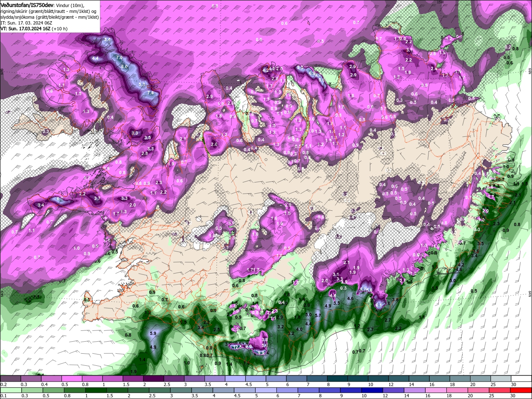Image resolution: width=532 pixels, height=399 pixels.
Task: Select the lavender swatch labeled 4 in top legend row
Action: pos(235,379)
